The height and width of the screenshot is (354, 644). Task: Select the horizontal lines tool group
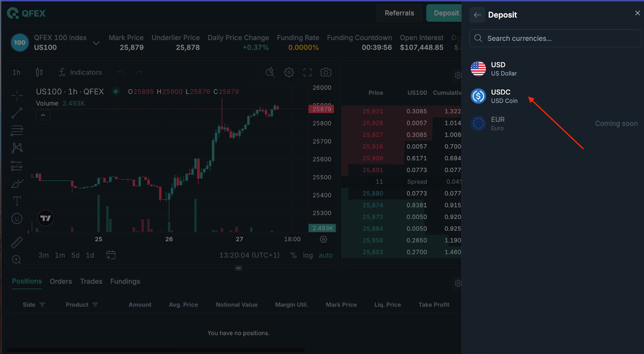[x=17, y=130]
